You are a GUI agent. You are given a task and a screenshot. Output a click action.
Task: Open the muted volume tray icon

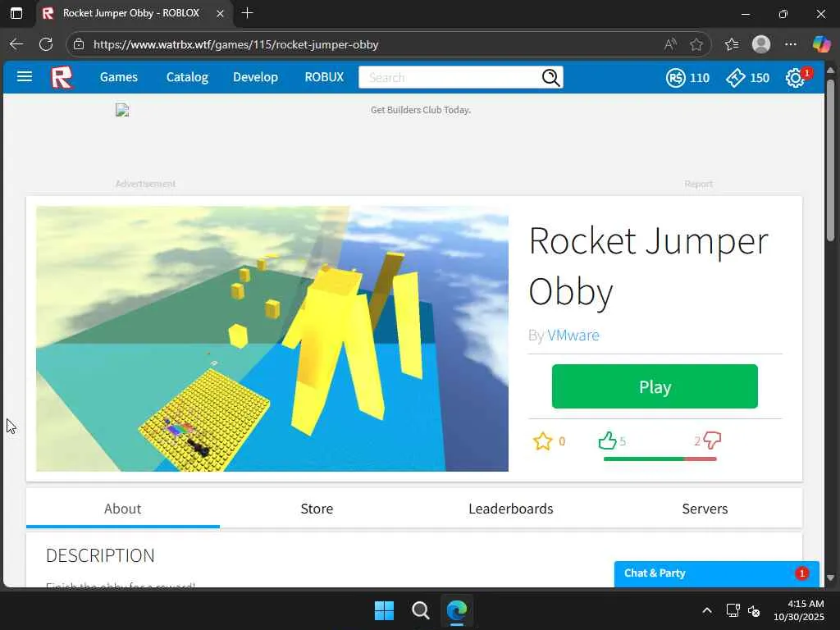(754, 610)
